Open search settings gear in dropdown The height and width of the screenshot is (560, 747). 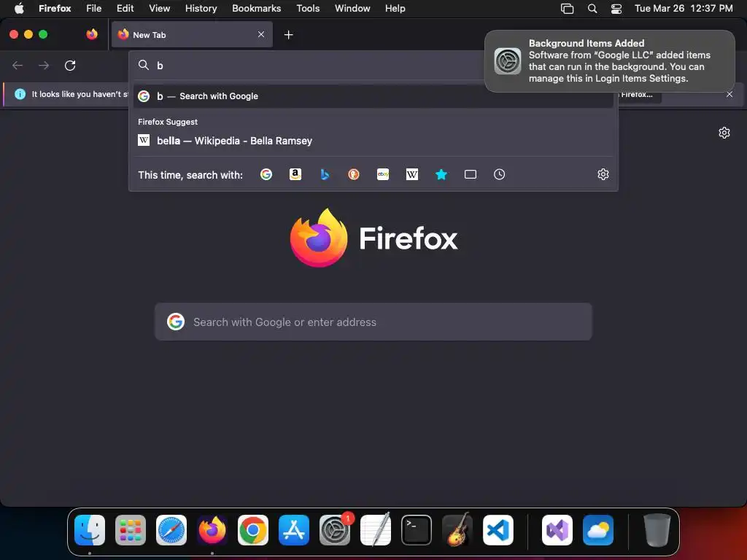[603, 174]
